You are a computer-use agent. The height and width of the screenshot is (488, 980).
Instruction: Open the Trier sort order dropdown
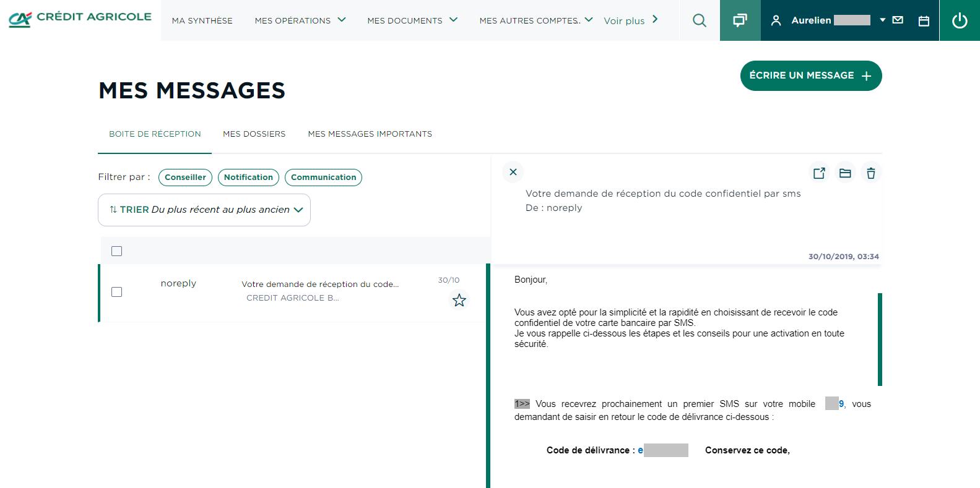(x=204, y=210)
